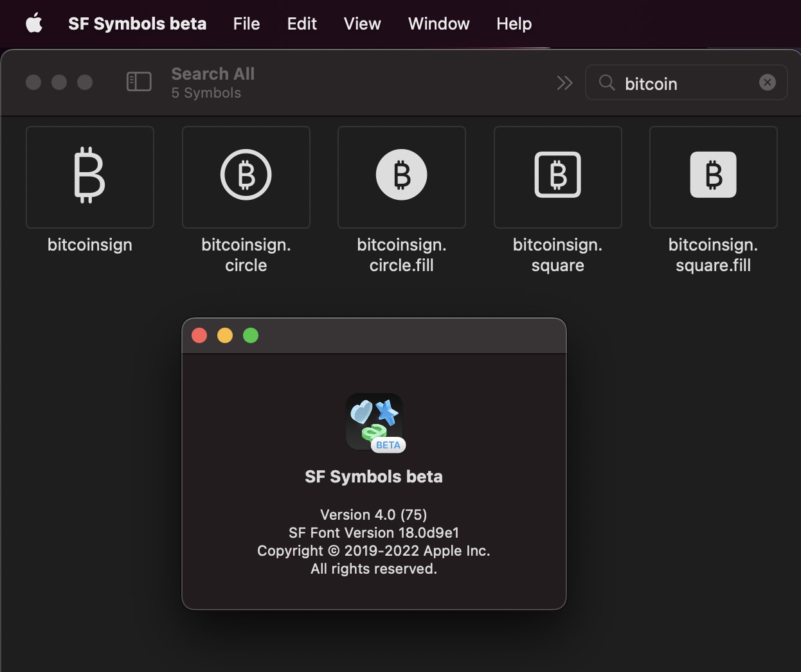Close the About SF Symbols beta window
This screenshot has width=801, height=672.
[x=199, y=335]
